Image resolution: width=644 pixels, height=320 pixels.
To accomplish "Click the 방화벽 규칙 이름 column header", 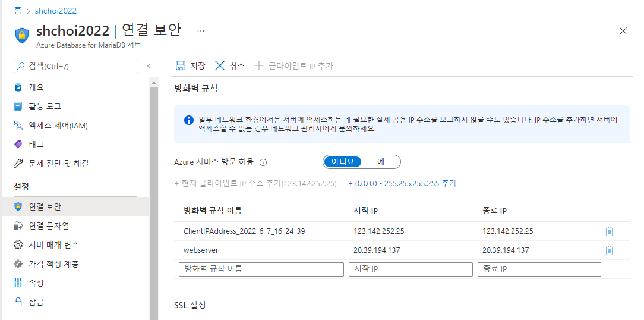I will (213, 211).
